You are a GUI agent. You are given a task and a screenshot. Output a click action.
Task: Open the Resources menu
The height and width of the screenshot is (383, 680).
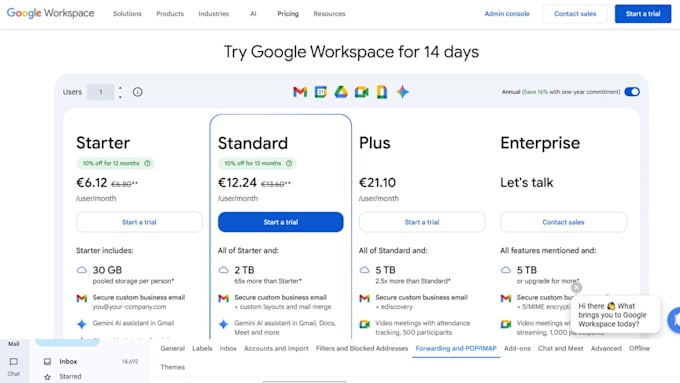(x=329, y=14)
